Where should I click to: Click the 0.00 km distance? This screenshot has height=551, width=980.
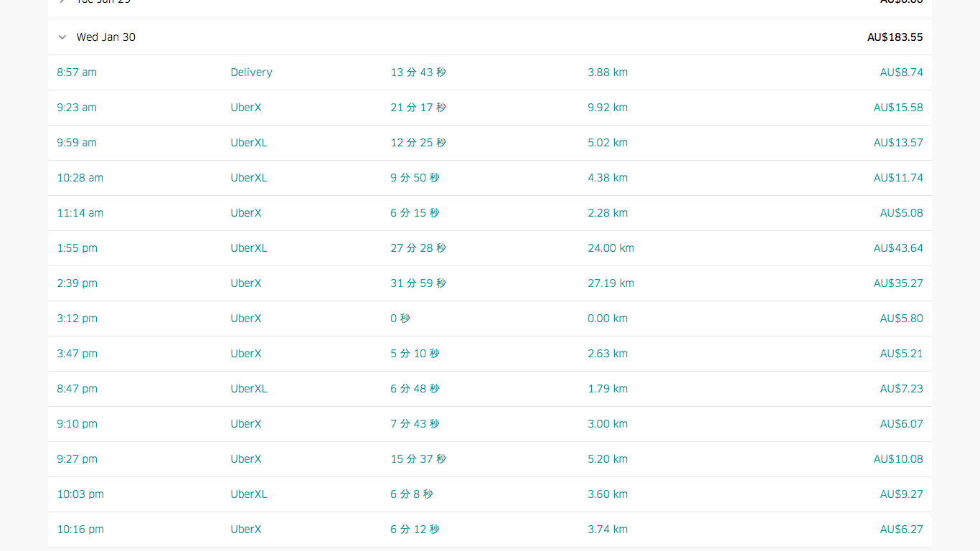(x=608, y=319)
